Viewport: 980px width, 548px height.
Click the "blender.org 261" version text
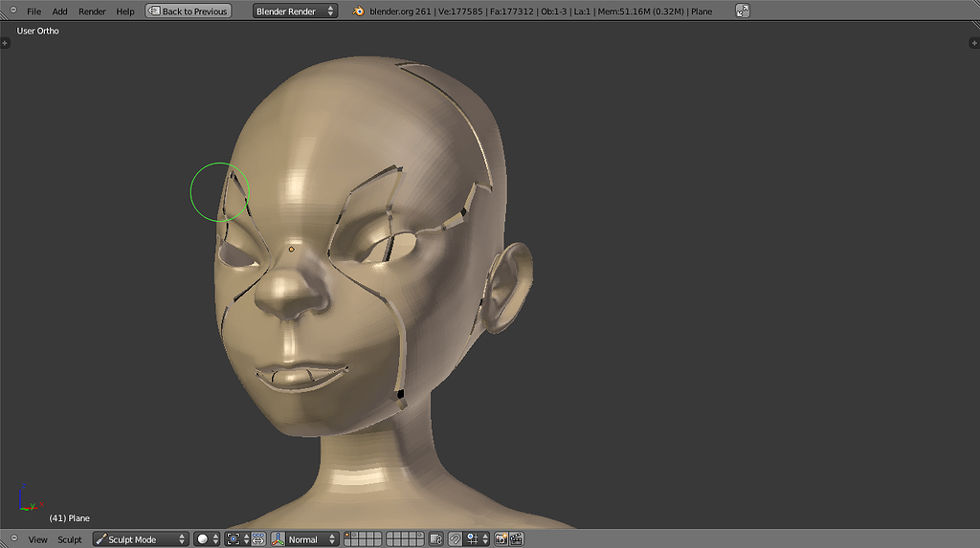[400, 11]
